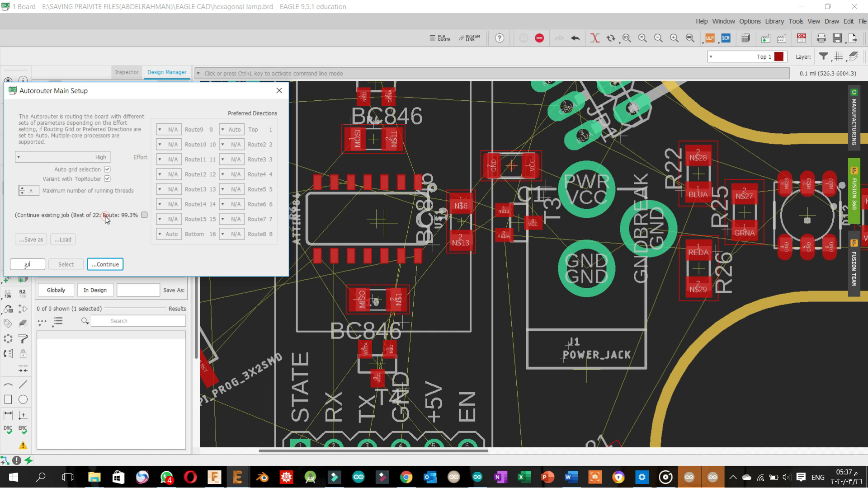Click the green lightning bolt status icon
Viewport: 868px width, 488px height.
tap(28, 460)
